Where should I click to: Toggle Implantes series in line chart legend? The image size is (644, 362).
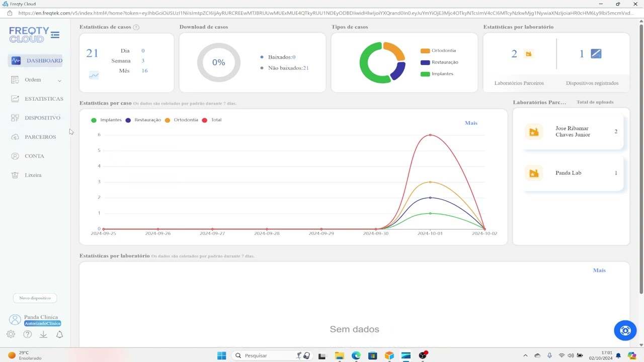[x=106, y=120]
